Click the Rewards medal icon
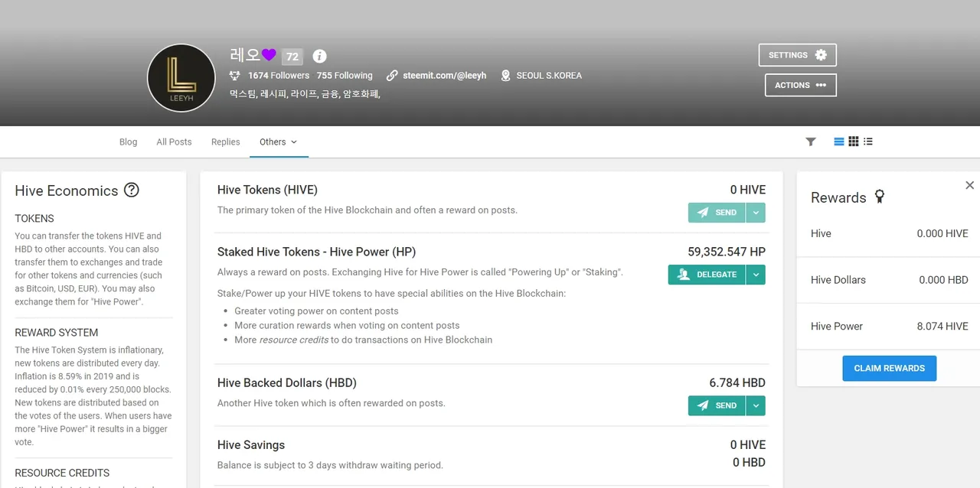This screenshot has height=488, width=980. (880, 197)
